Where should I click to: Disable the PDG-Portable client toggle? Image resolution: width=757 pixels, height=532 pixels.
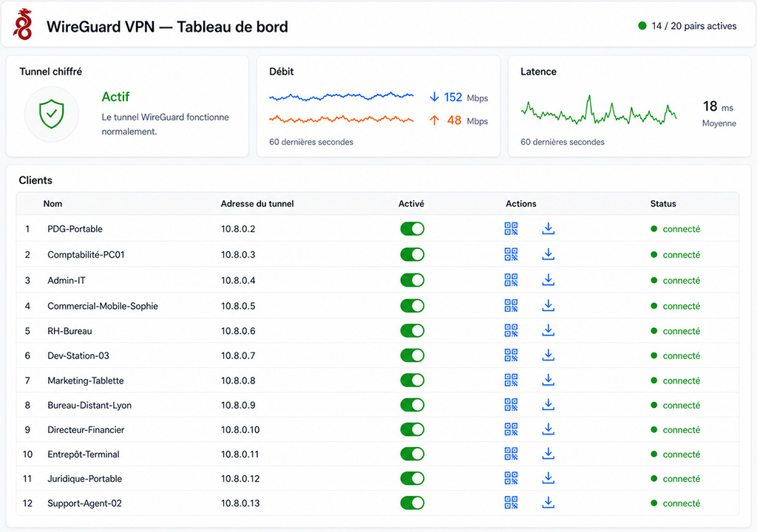(x=413, y=229)
